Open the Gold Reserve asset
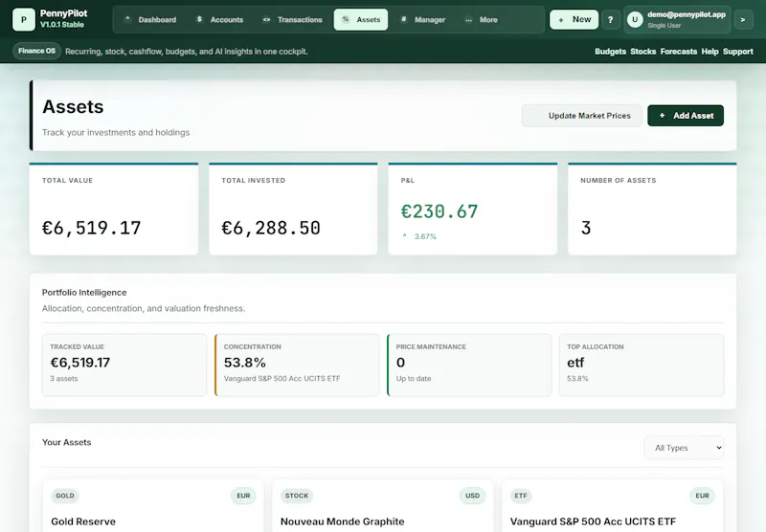Viewport: 766px width, 532px height. 83,521
